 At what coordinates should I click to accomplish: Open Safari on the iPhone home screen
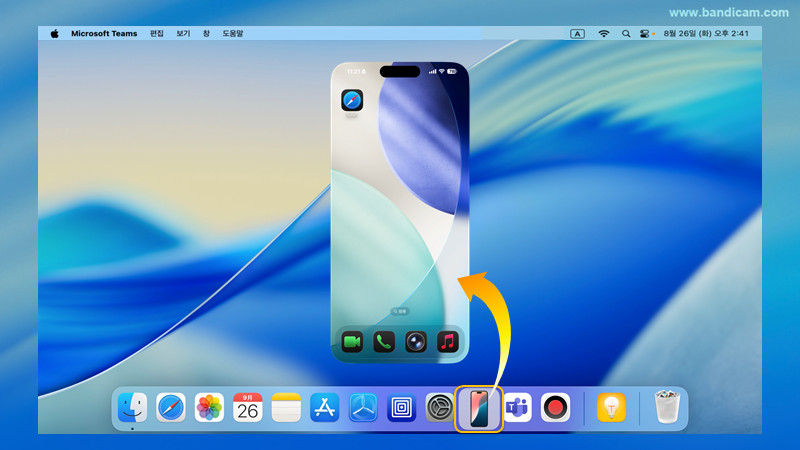(x=352, y=100)
